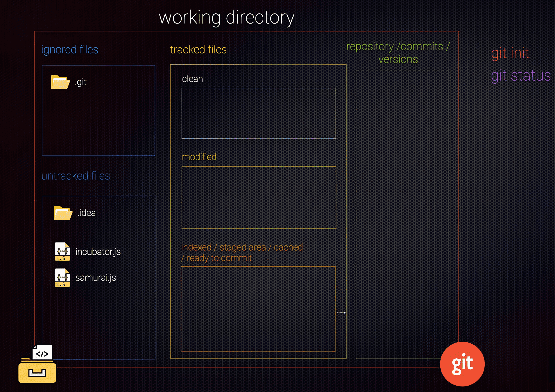555x392 pixels.
Task: Click the .git folder icon
Action: pyautogui.click(x=60, y=82)
